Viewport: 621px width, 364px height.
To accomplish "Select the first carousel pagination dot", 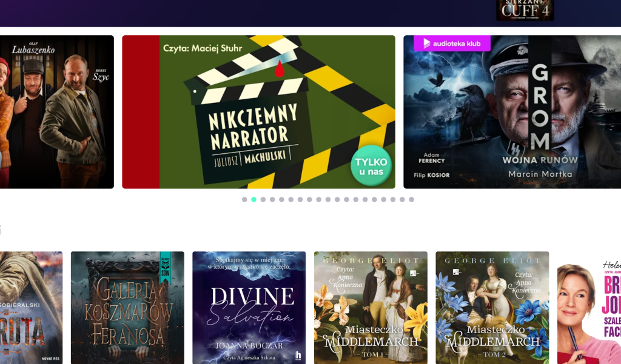I will (x=244, y=199).
